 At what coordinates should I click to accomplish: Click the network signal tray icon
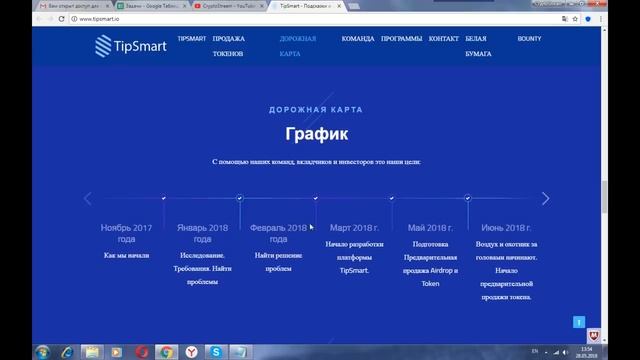[x=556, y=352]
